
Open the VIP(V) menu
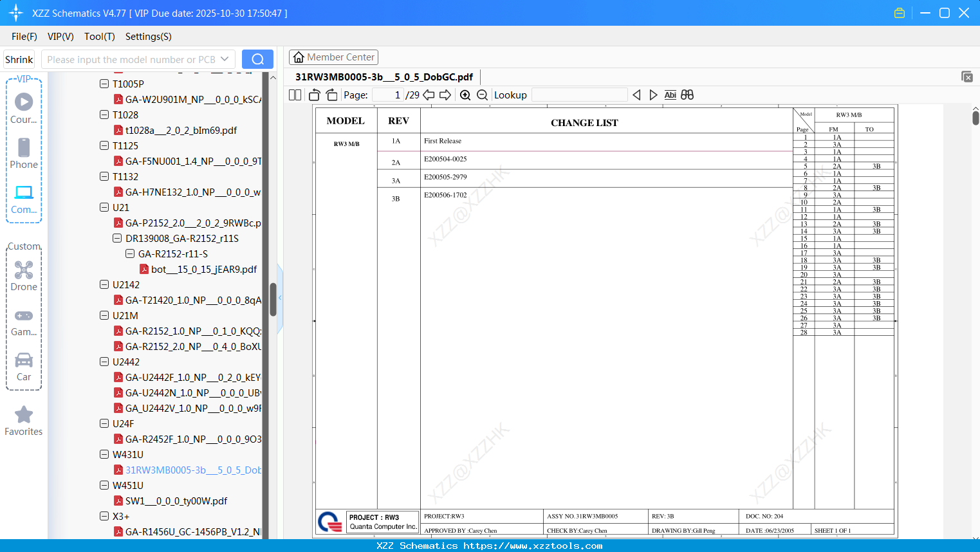(x=60, y=37)
